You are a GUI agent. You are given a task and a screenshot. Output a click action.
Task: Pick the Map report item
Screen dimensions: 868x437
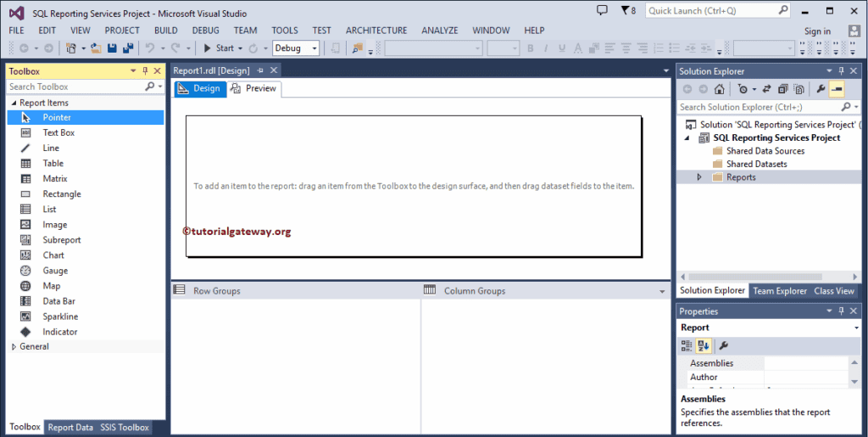point(86,286)
